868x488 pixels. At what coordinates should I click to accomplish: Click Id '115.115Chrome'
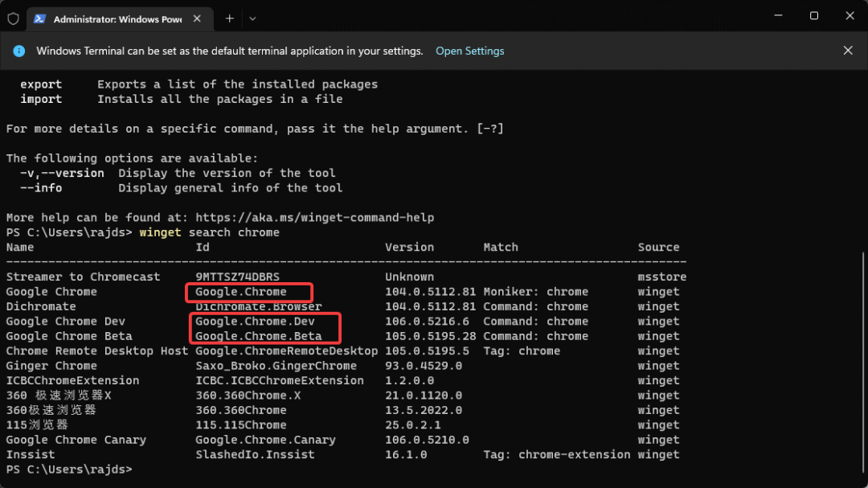pos(241,424)
